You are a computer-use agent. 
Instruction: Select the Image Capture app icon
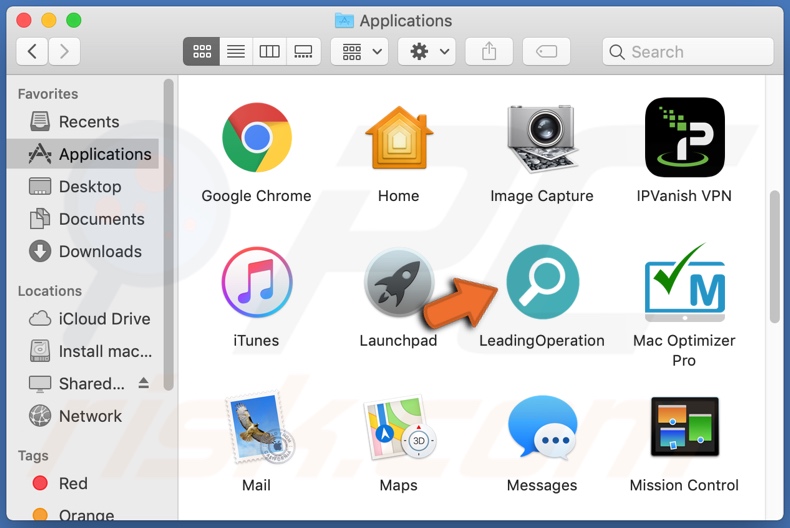[x=542, y=138]
